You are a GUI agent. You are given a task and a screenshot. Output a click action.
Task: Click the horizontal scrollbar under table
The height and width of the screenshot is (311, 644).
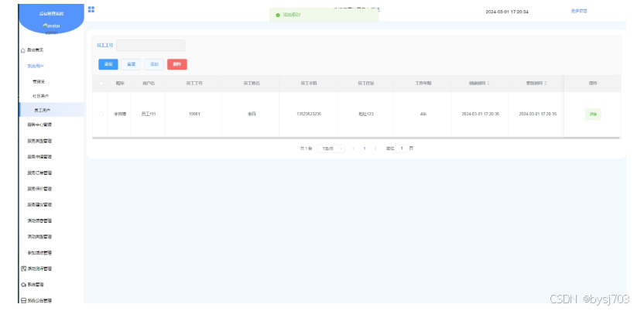click(x=356, y=138)
